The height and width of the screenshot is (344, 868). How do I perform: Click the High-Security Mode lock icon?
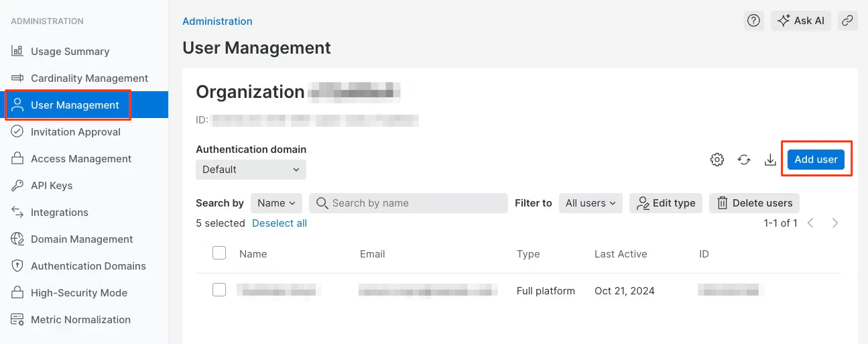[17, 292]
